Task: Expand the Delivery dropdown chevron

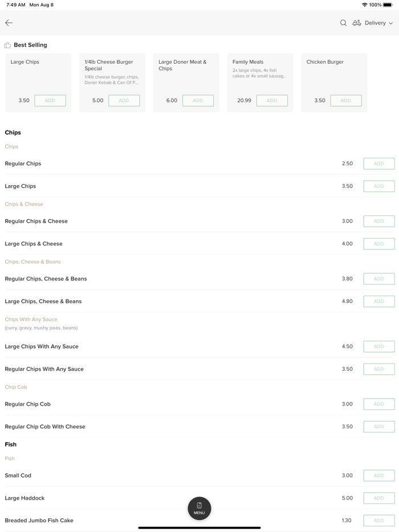Action: pyautogui.click(x=391, y=23)
